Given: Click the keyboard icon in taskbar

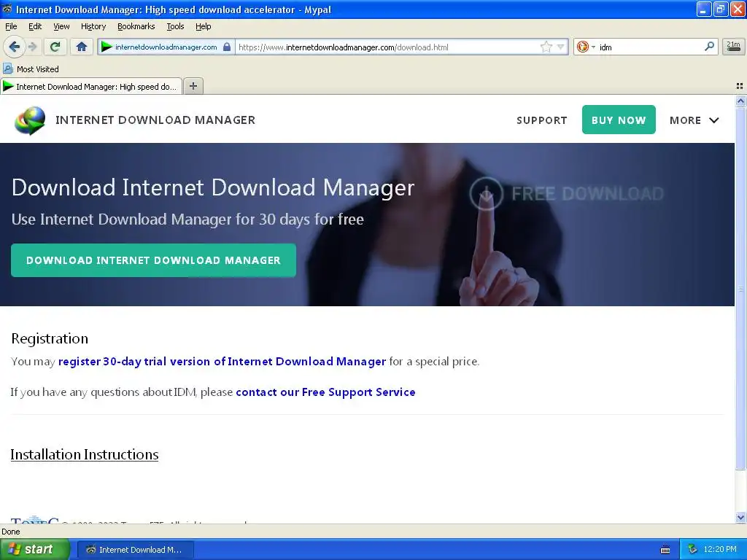Looking at the screenshot, I should [x=665, y=550].
